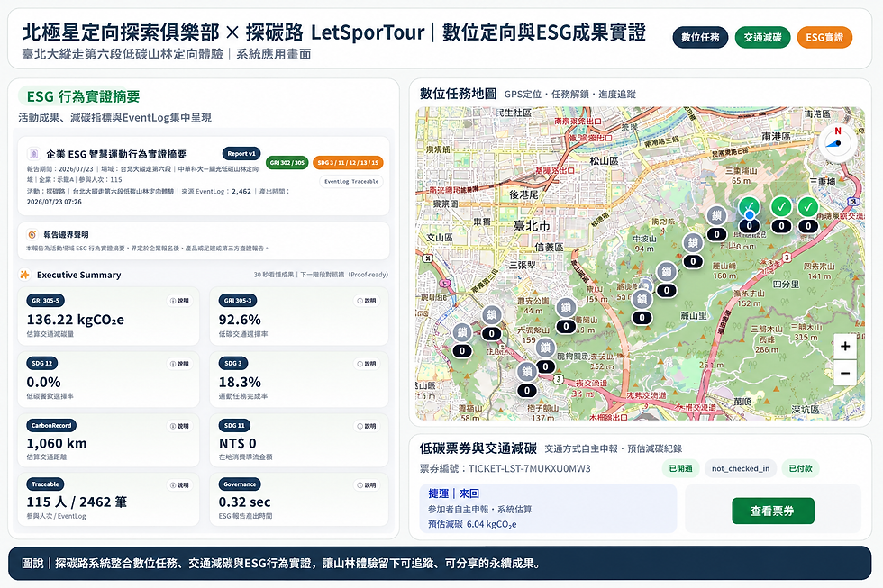Click the Executive Summary heading text
Image resolution: width=883 pixels, height=588 pixels.
79,275
